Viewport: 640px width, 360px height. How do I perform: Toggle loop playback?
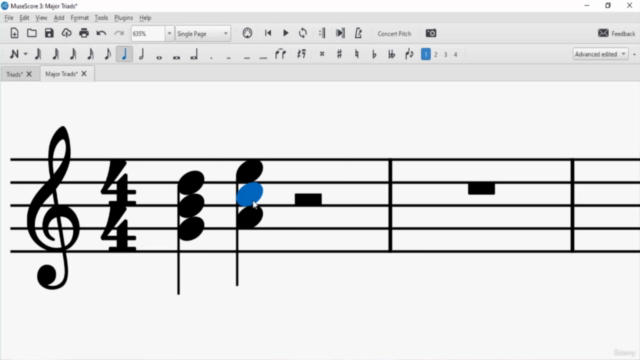click(x=303, y=33)
